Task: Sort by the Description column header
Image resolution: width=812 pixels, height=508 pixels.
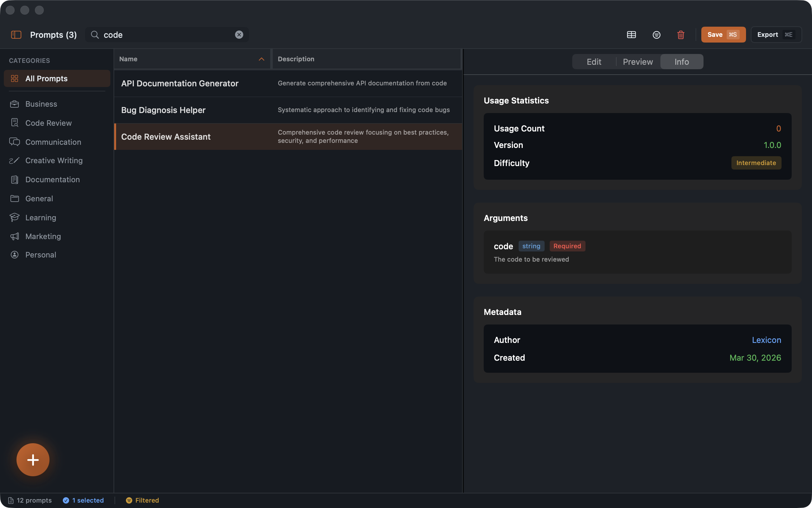Action: pos(367,59)
